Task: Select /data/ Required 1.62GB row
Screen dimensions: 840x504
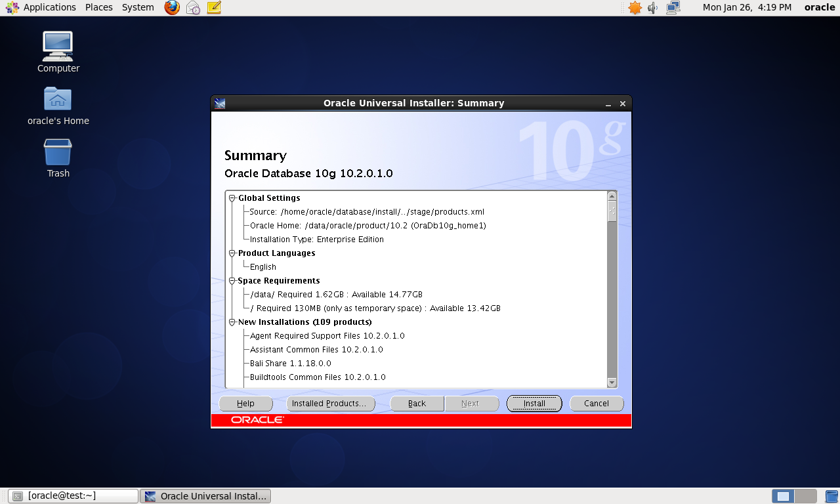Action: click(x=336, y=295)
